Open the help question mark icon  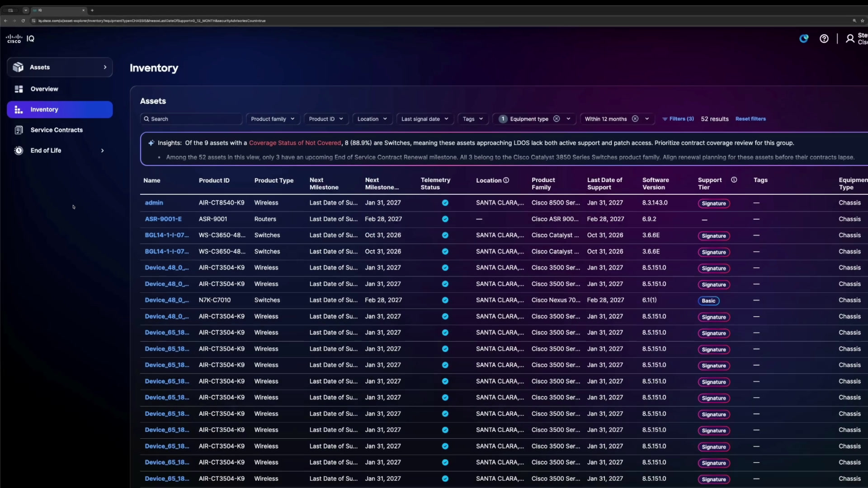coord(824,39)
